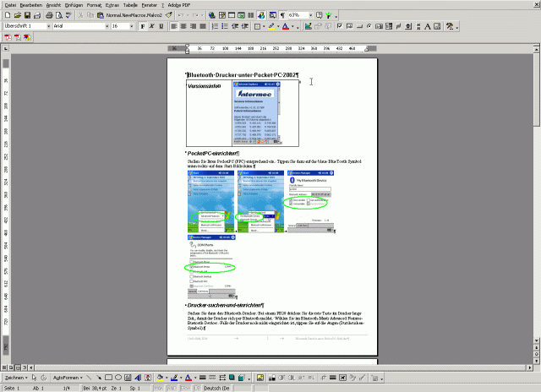Open the Tabelle menu
This screenshot has height=392, width=541.
[x=130, y=5]
